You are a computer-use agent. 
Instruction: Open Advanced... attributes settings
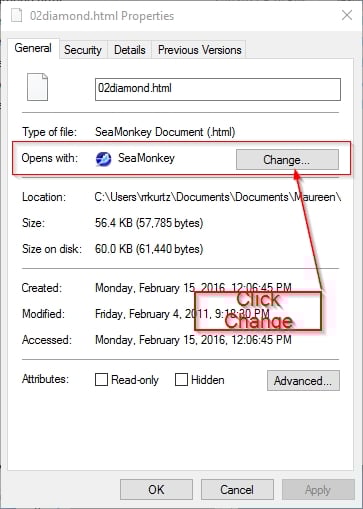(x=303, y=380)
